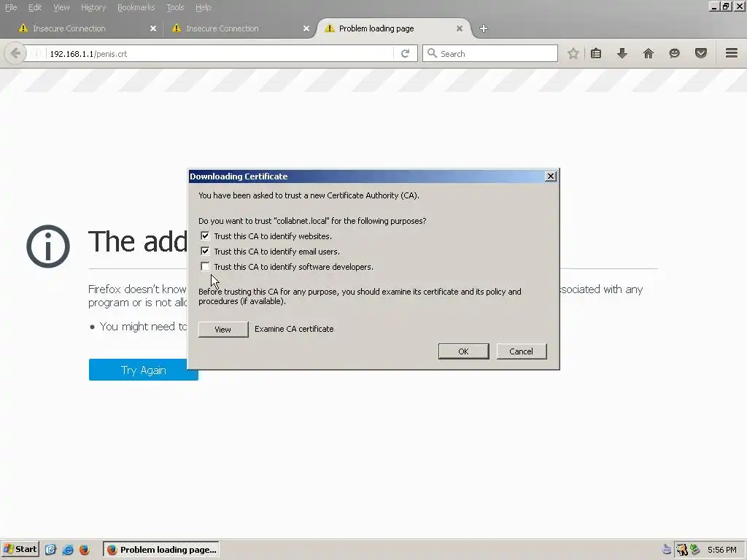
Task: Go to the Home page icon
Action: tap(648, 53)
